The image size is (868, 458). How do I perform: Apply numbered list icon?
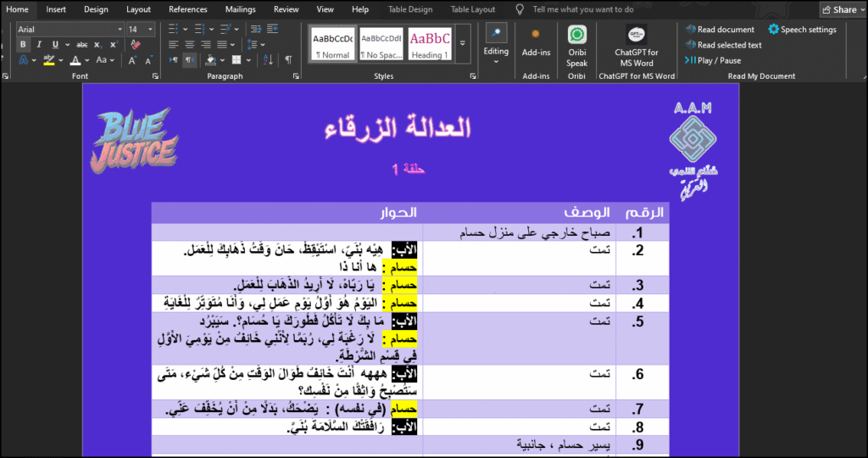click(x=200, y=29)
